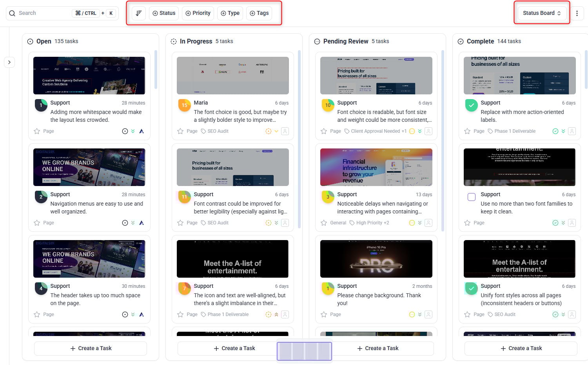Viewport: 588px width, 365px height.
Task: Click the assignee icon on Maria's task
Action: [x=285, y=131]
